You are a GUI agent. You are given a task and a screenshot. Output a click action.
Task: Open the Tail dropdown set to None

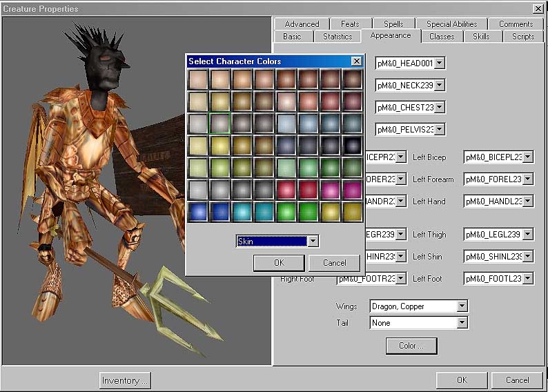click(x=462, y=323)
